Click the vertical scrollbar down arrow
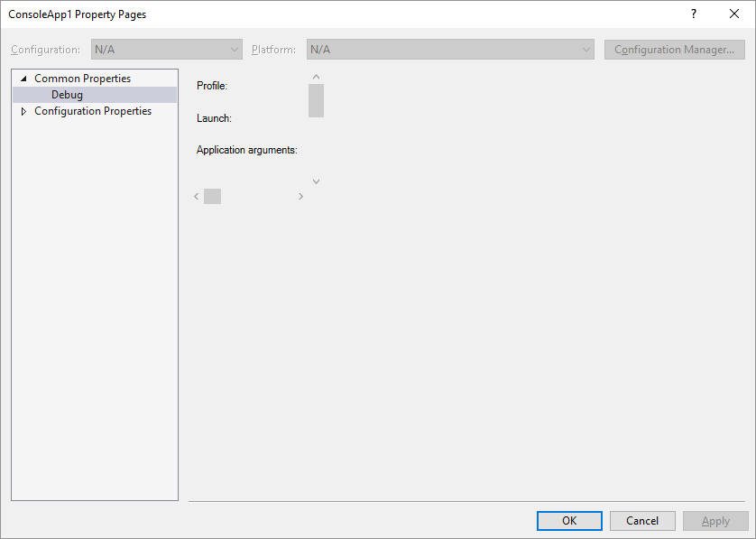The width and height of the screenshot is (756, 539). click(317, 181)
